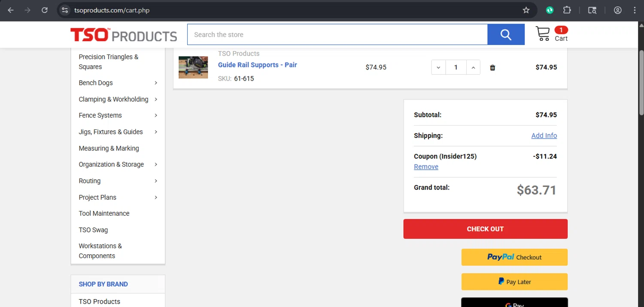Click the blue search magnifier button
Screen dimensions: 644x307
click(506, 35)
